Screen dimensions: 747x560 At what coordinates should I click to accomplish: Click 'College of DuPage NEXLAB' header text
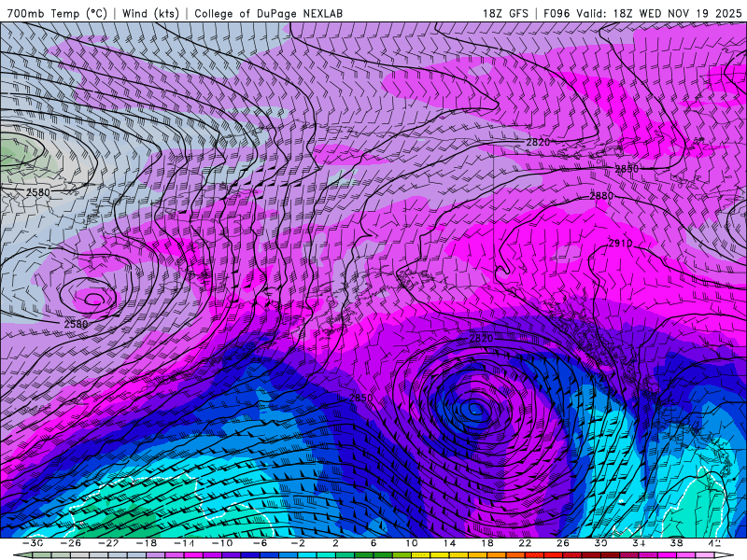point(269,13)
